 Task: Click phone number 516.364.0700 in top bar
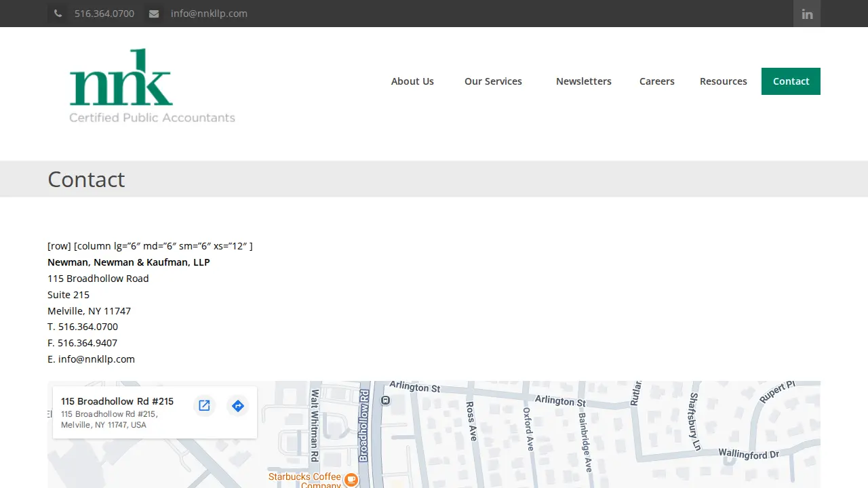pyautogui.click(x=104, y=14)
